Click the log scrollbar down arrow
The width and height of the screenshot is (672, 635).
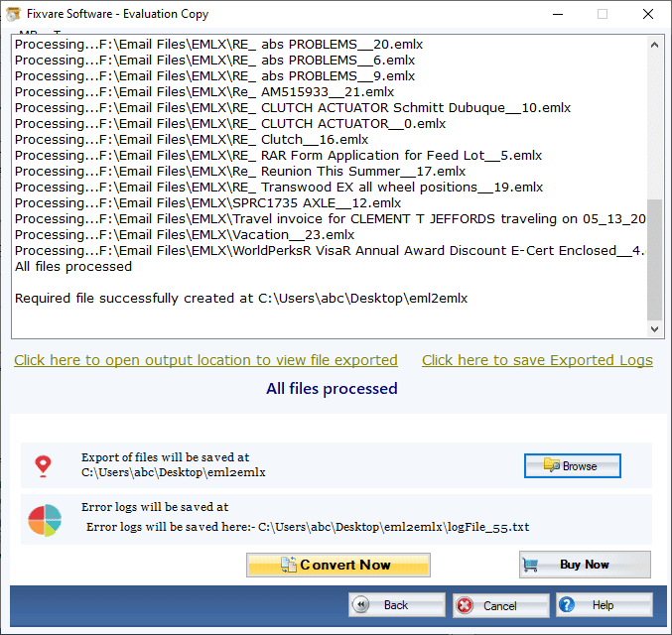click(x=654, y=329)
